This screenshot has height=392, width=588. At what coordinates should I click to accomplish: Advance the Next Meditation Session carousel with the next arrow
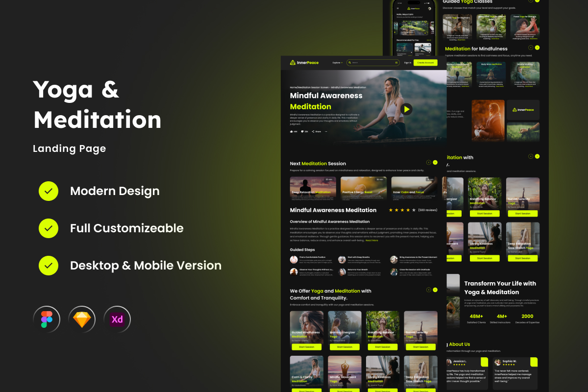[435, 162]
